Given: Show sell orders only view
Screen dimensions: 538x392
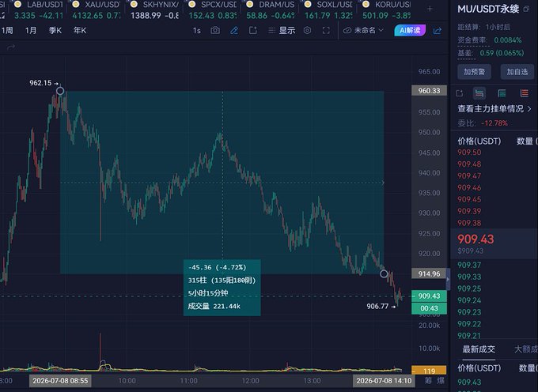Looking at the screenshot, I should click(524, 93).
